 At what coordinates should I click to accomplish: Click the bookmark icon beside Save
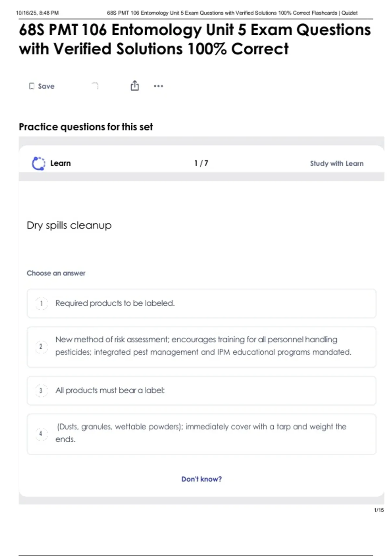(32, 86)
